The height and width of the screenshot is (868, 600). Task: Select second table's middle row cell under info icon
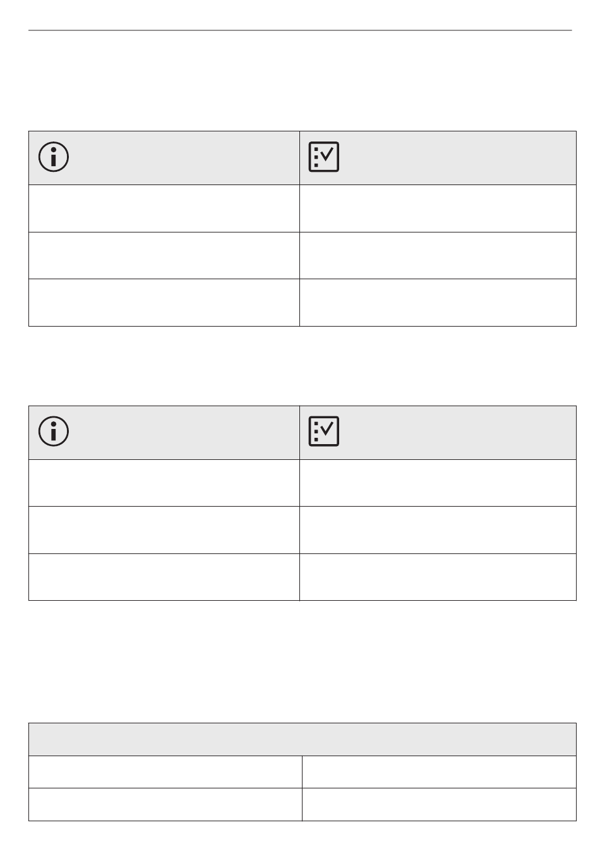pos(164,530)
